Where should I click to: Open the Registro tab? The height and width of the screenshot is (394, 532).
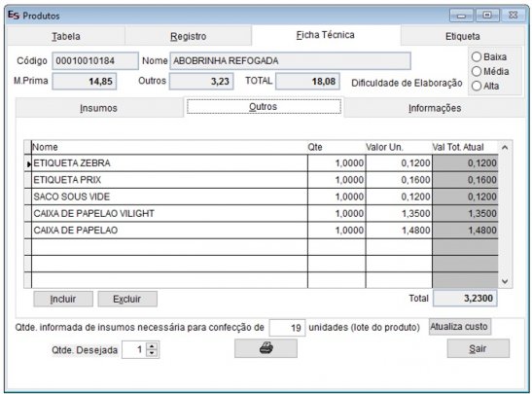click(x=189, y=36)
